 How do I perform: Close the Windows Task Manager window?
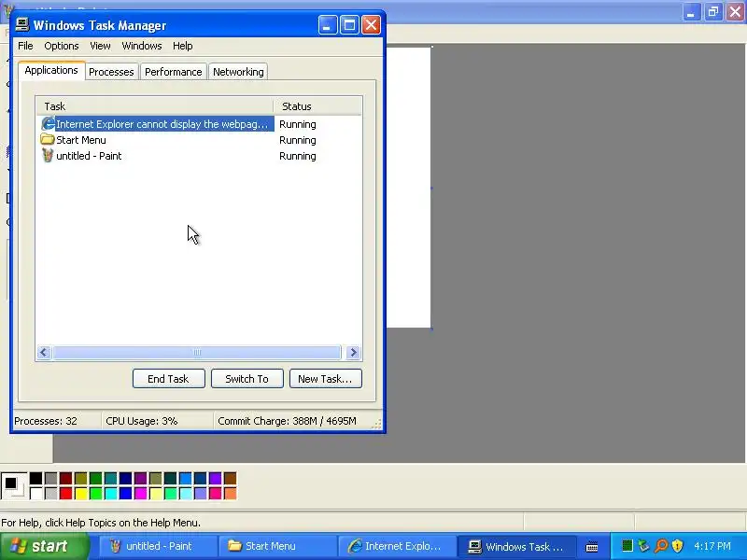[371, 25]
